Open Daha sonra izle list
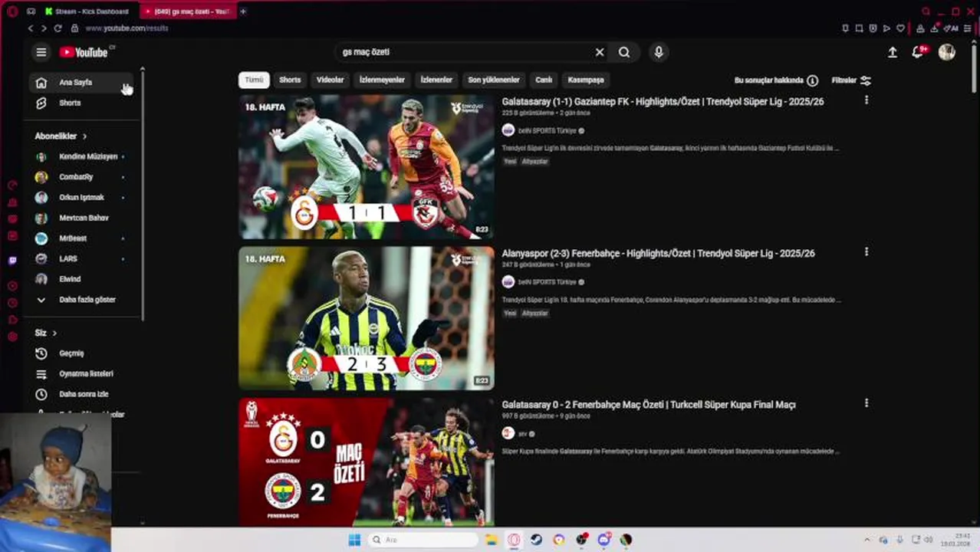The width and height of the screenshot is (980, 552). point(80,394)
